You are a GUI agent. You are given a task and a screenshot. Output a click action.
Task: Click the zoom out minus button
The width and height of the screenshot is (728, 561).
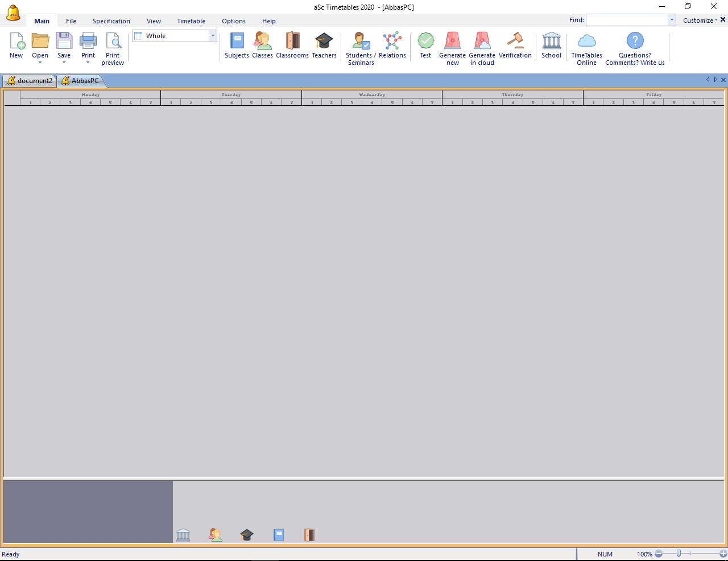point(659,554)
